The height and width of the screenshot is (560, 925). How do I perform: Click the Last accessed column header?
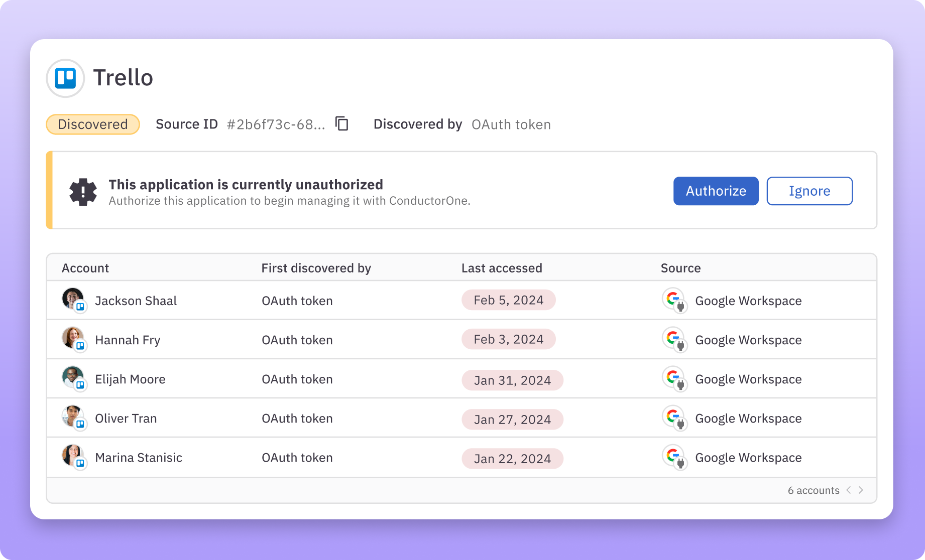pos(502,267)
